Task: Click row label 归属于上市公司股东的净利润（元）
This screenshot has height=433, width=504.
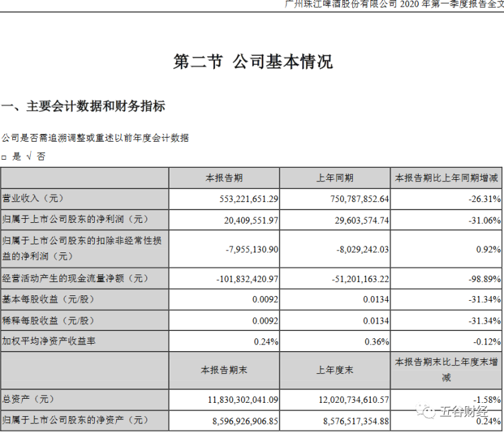Action: pyautogui.click(x=75, y=220)
